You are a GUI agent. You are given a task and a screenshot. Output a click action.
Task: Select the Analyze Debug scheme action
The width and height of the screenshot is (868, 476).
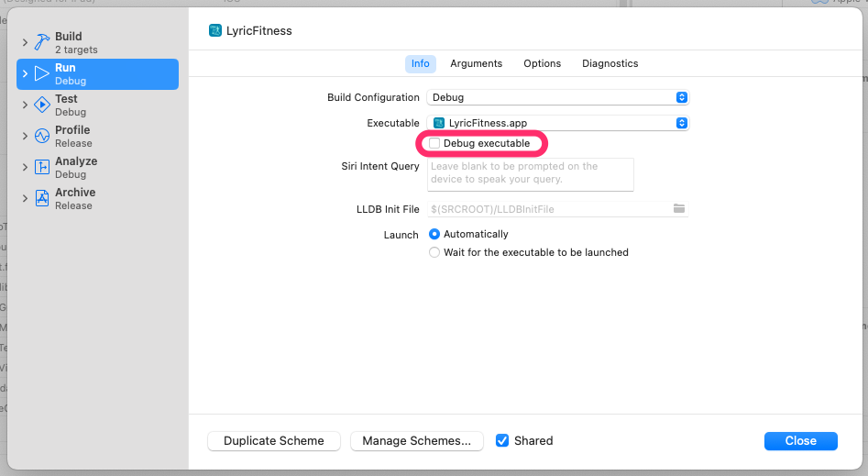(97, 167)
